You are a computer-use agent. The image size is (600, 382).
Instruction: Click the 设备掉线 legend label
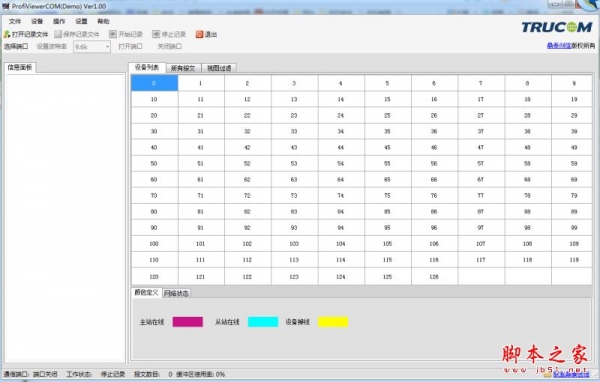click(298, 322)
